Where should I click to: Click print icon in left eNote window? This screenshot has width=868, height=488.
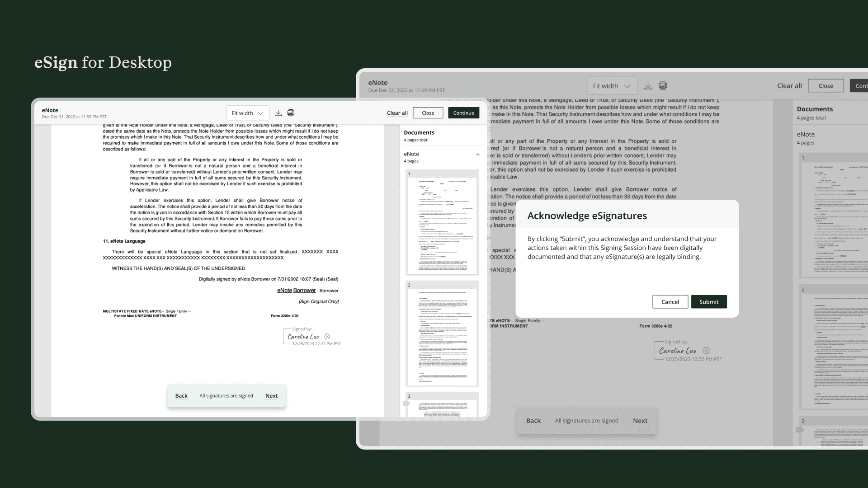(291, 113)
